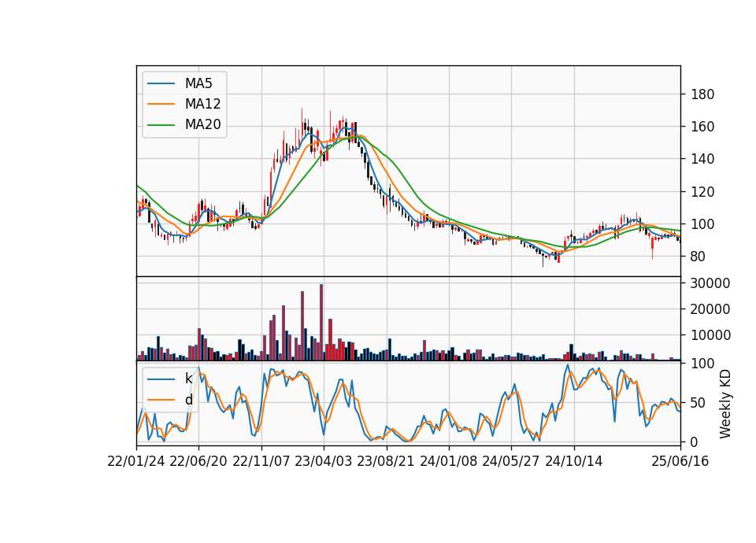Screen dimensions: 756x543
Task: Click the 23/08/21 date label
Action: [x=386, y=462]
